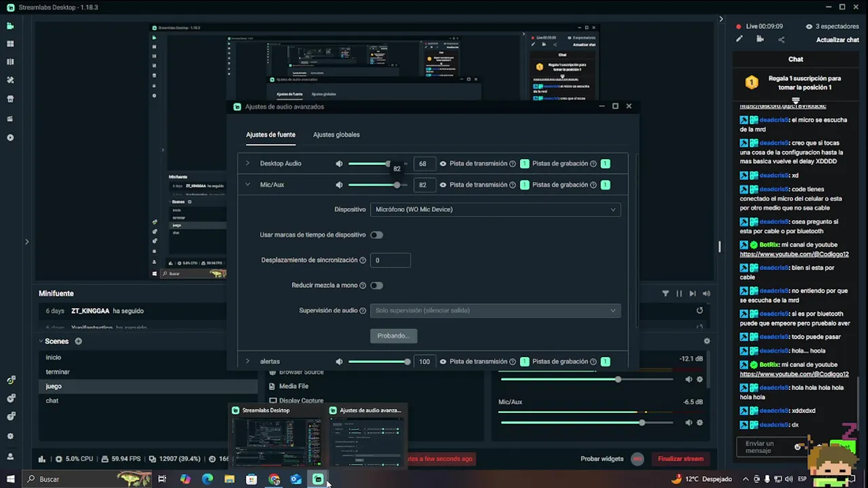The image size is (868, 488).
Task: Open the Supervisión de audio dropdown
Action: [x=495, y=310]
